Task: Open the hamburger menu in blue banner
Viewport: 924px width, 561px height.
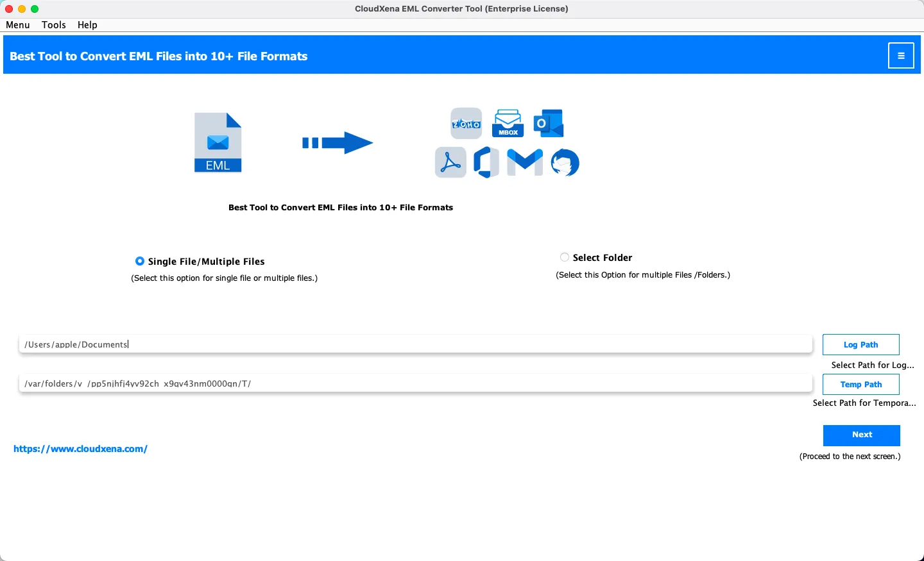Action: tap(901, 56)
